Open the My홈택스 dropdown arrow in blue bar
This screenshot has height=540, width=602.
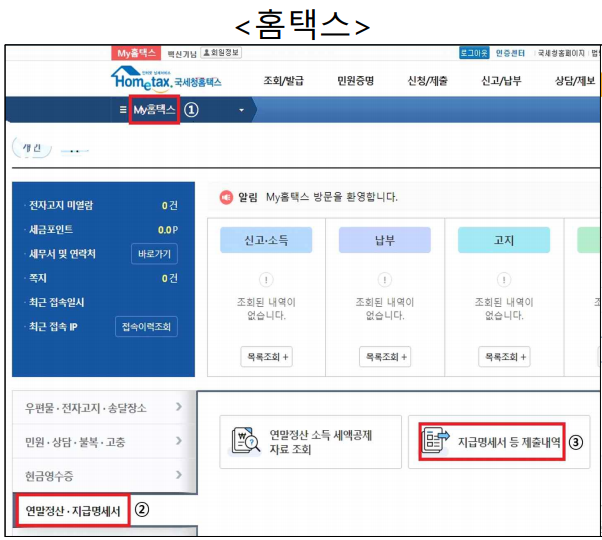pyautogui.click(x=241, y=110)
